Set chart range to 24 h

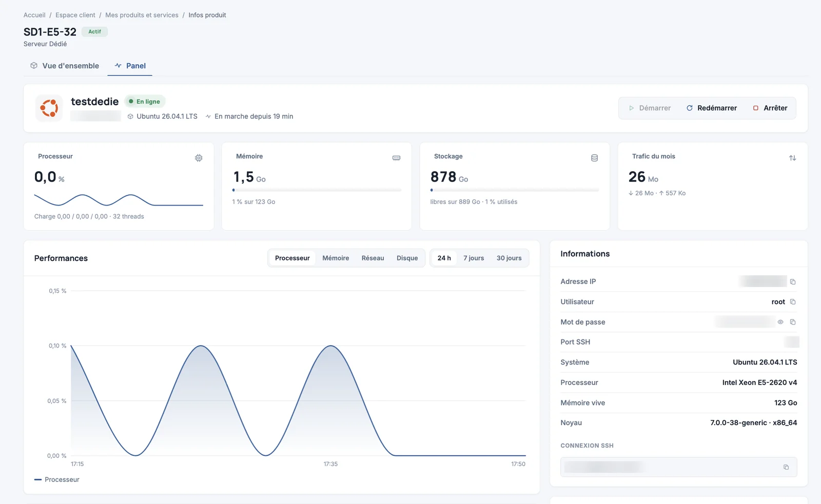(444, 258)
